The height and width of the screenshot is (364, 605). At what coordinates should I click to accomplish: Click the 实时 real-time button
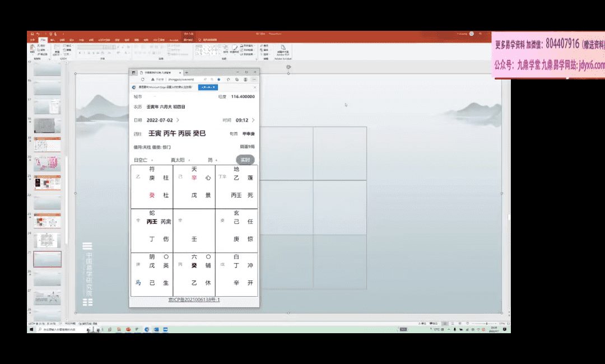click(245, 160)
